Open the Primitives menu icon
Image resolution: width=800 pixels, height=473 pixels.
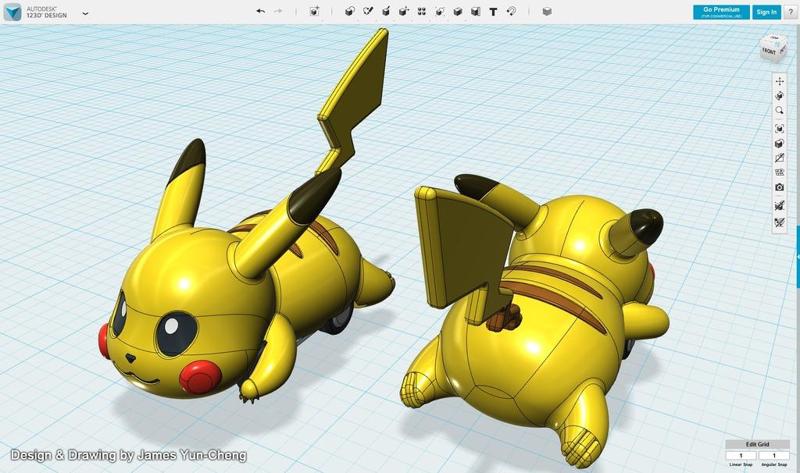[x=349, y=11]
